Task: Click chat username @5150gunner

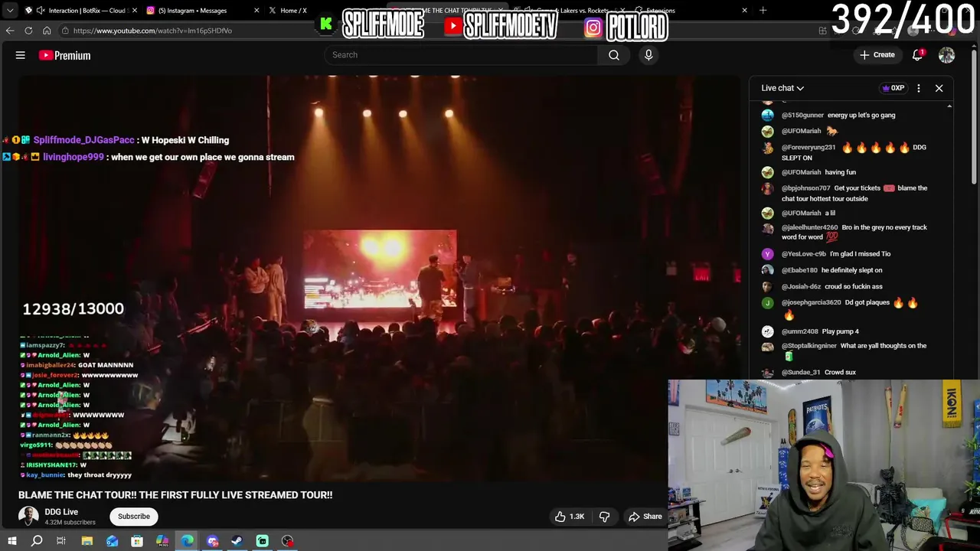Action: (x=802, y=115)
